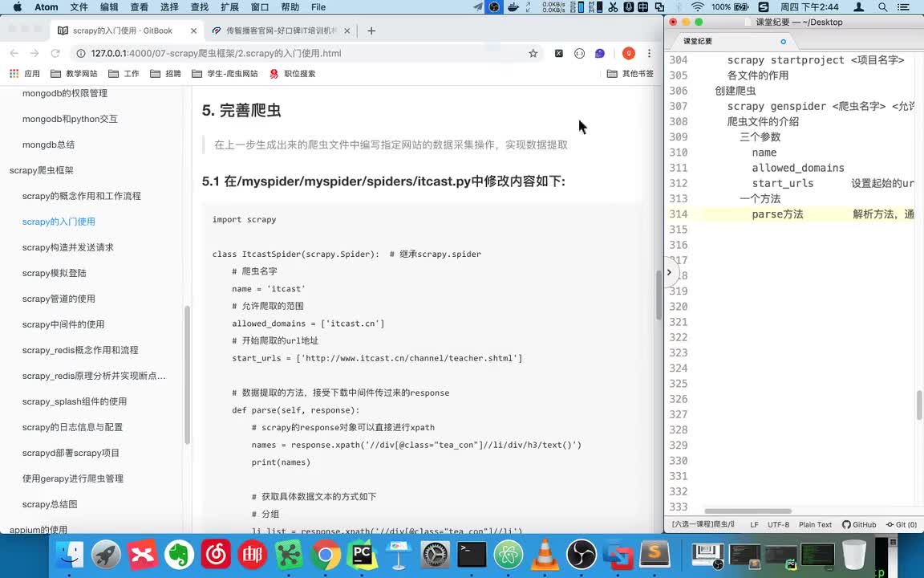Click the site info icon in address bar
The height and width of the screenshot is (578, 924).
(x=80, y=53)
